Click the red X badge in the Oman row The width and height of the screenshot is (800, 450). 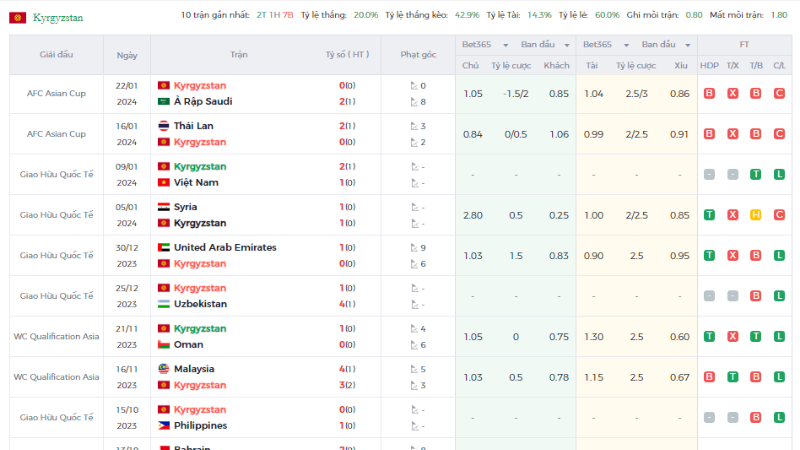[733, 336]
